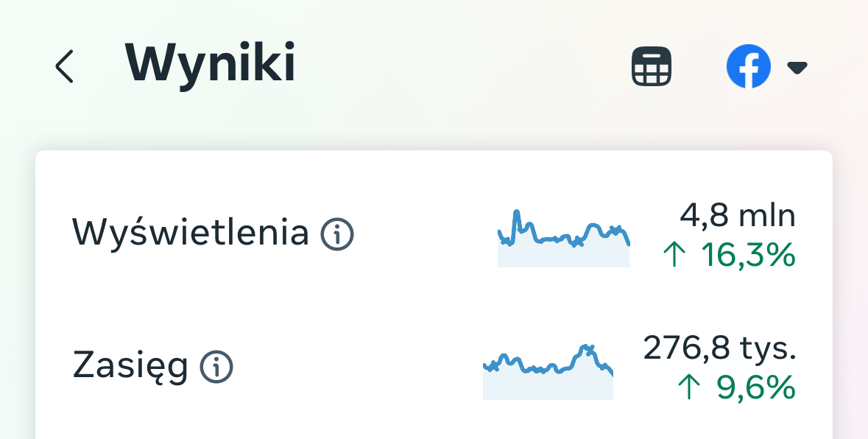Image resolution: width=868 pixels, height=439 pixels.
Task: Click the blue Facebook logo icon
Action: coord(749,66)
